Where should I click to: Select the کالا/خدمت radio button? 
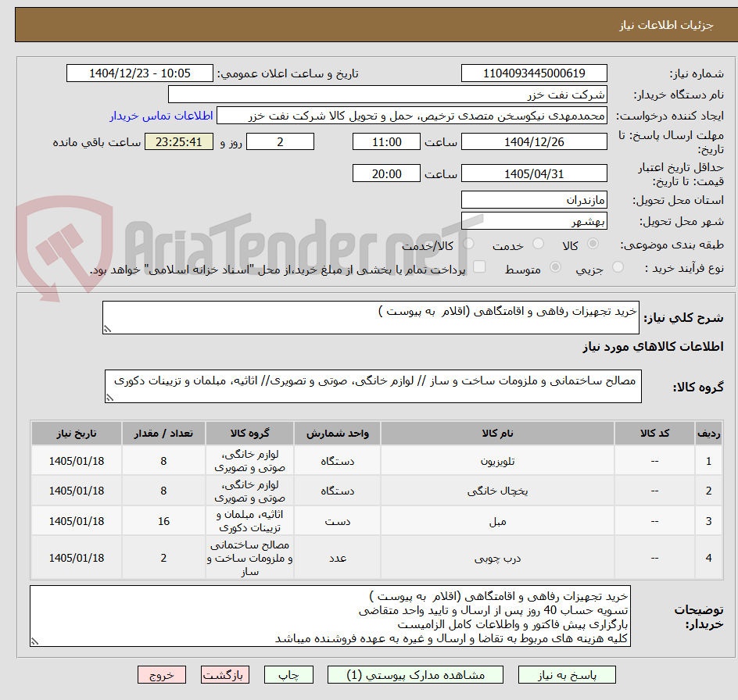tap(468, 243)
